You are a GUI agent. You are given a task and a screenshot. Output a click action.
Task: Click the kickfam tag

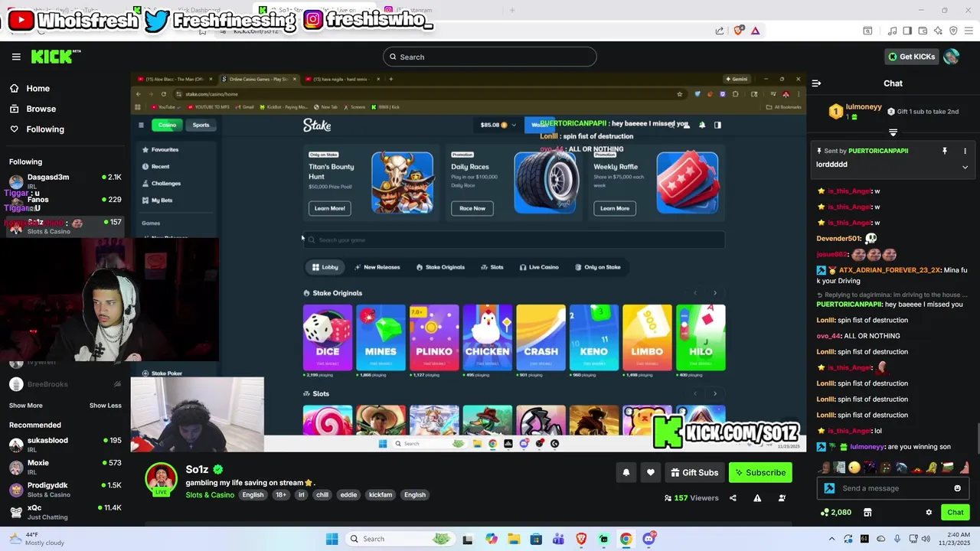tap(381, 495)
